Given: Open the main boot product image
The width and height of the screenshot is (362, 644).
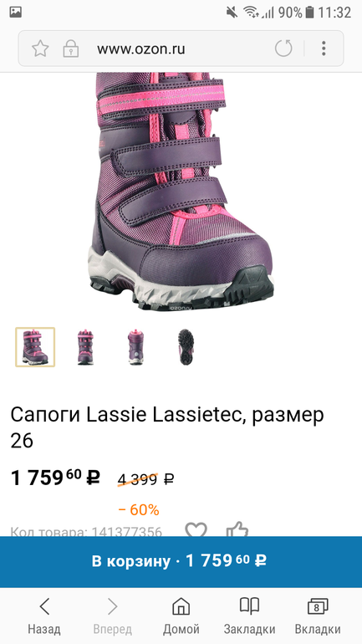Looking at the screenshot, I should tap(181, 192).
